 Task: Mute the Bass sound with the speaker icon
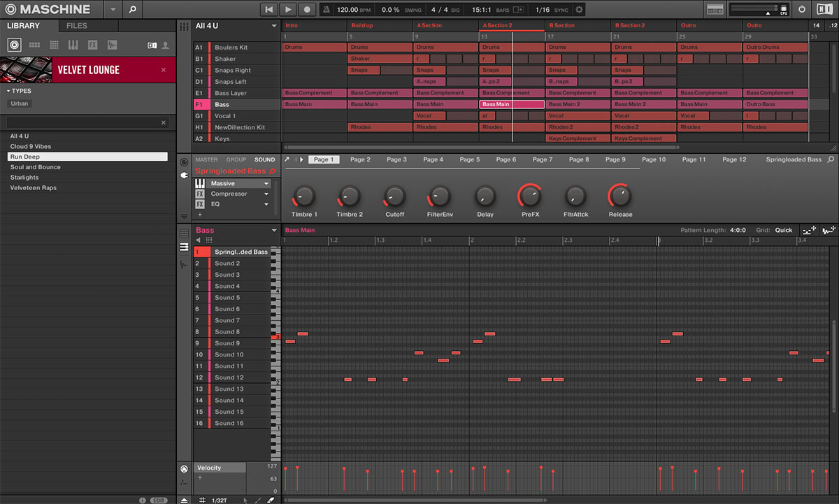198,240
